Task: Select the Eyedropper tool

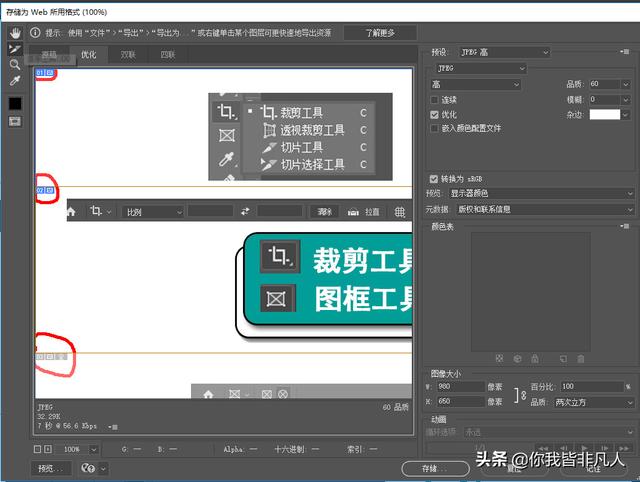Action: (15, 81)
